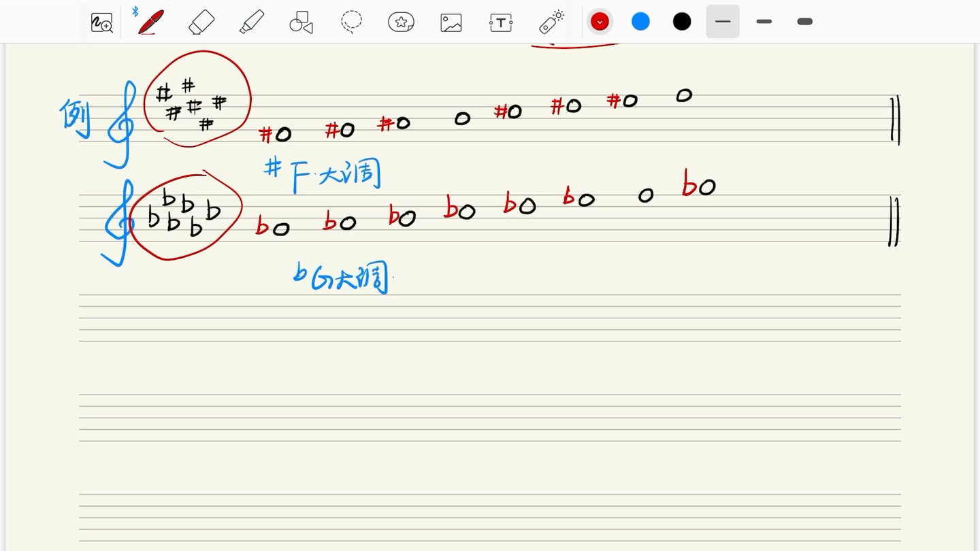Select the red Pen tool
The width and height of the screenshot is (980, 551).
point(150,22)
